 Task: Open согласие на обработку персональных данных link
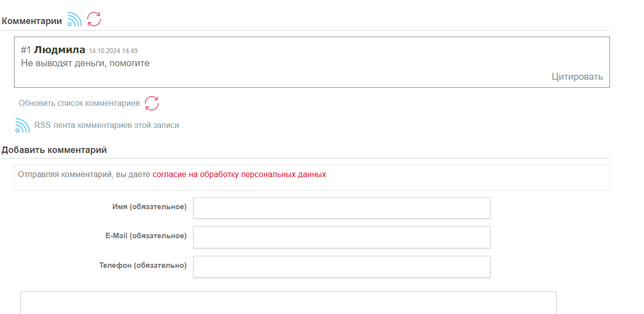(239, 175)
